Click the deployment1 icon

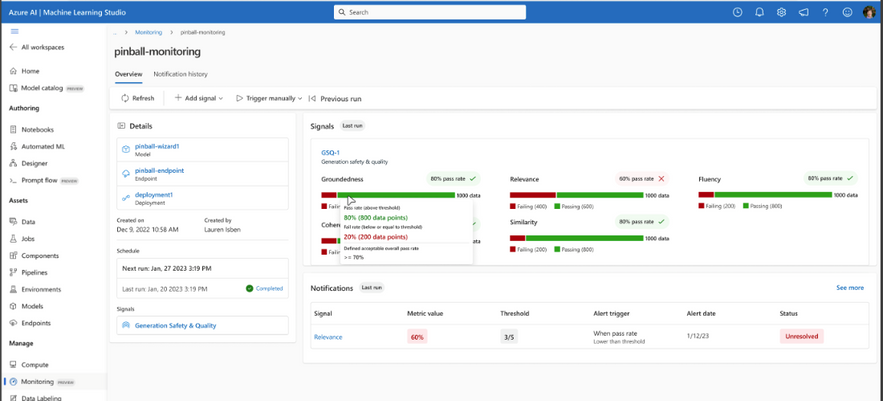(126, 198)
